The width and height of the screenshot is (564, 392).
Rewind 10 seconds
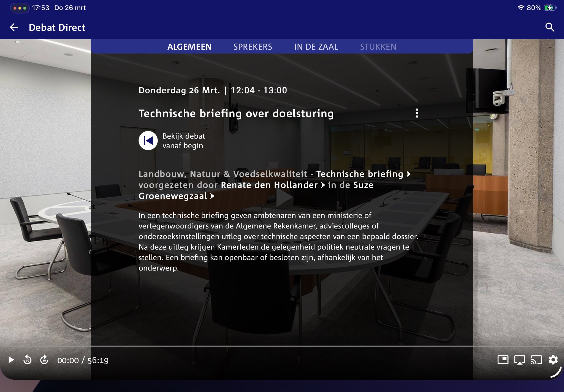[28, 360]
